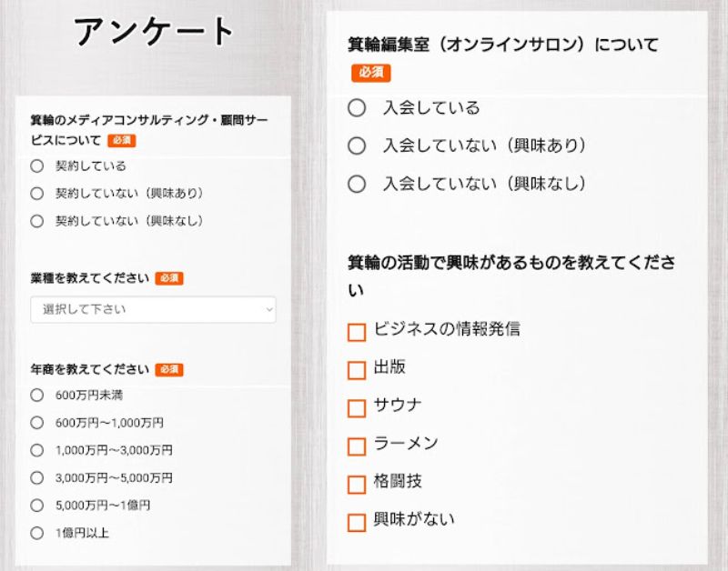The image size is (728, 571).
Task: Choose 600万円〜1,000万円 revenue option
Action: [37, 423]
